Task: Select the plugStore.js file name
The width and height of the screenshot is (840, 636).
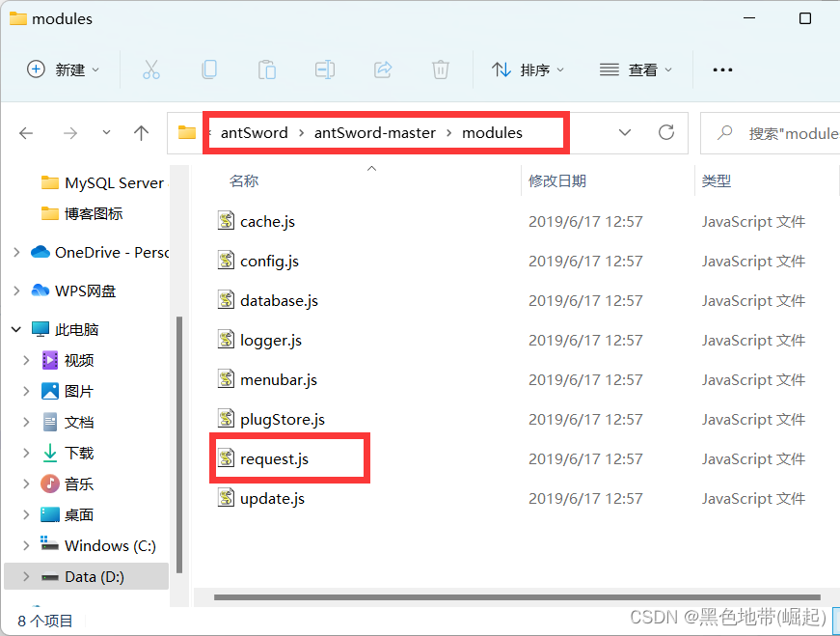Action: tap(283, 420)
